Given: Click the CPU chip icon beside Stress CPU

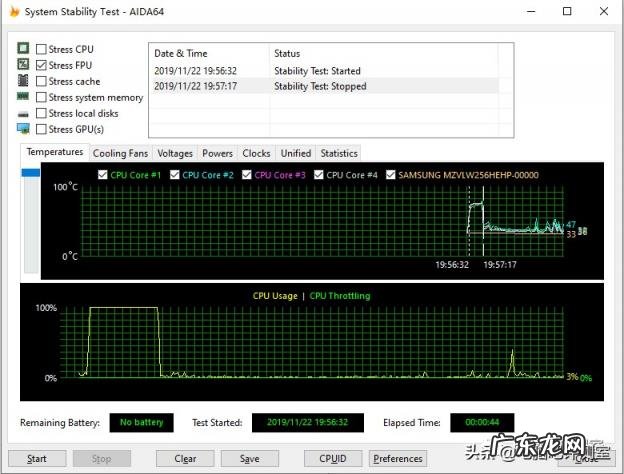Looking at the screenshot, I should pyautogui.click(x=23, y=49).
